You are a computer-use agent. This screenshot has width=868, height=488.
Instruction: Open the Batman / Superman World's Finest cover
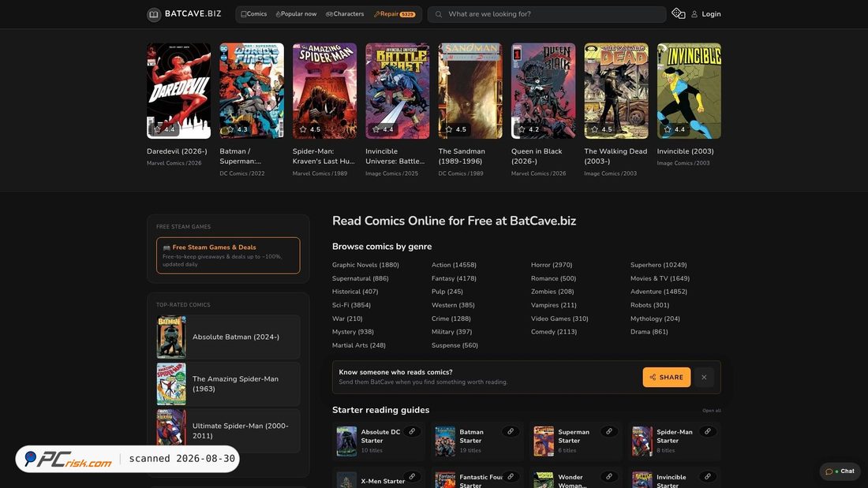[252, 91]
